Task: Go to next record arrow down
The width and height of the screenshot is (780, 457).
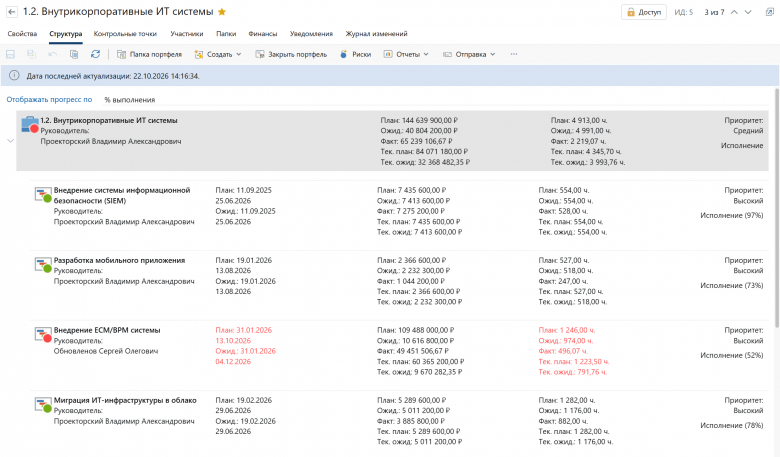Action: (x=748, y=12)
